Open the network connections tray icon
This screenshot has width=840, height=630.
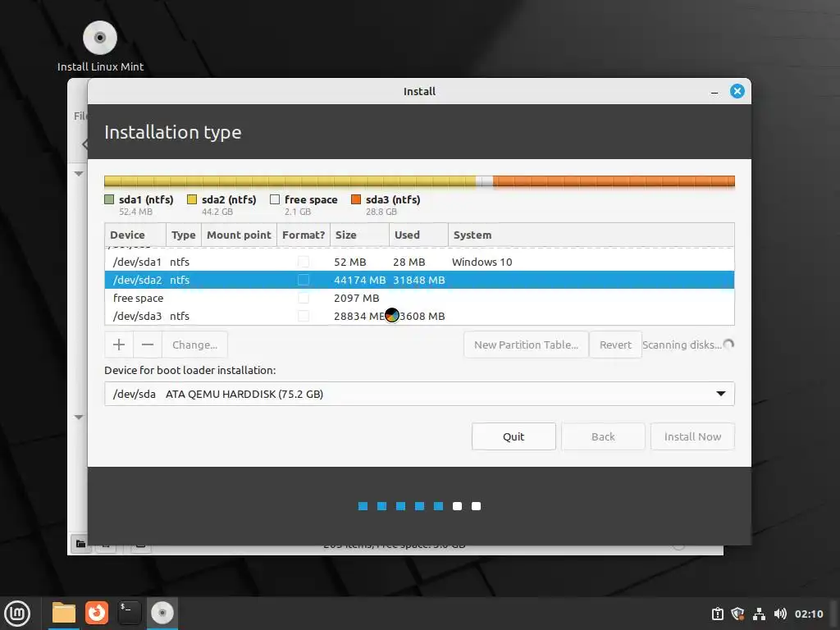pos(759,614)
